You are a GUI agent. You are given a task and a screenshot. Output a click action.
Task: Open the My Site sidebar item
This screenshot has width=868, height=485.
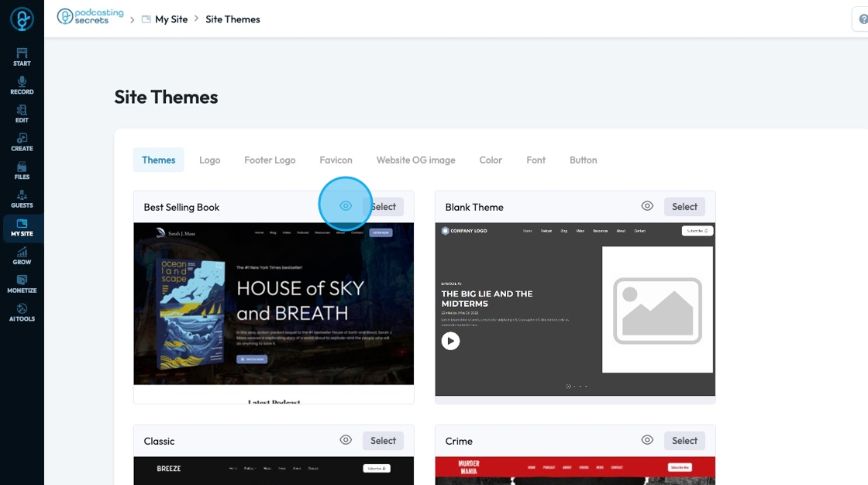coord(22,228)
